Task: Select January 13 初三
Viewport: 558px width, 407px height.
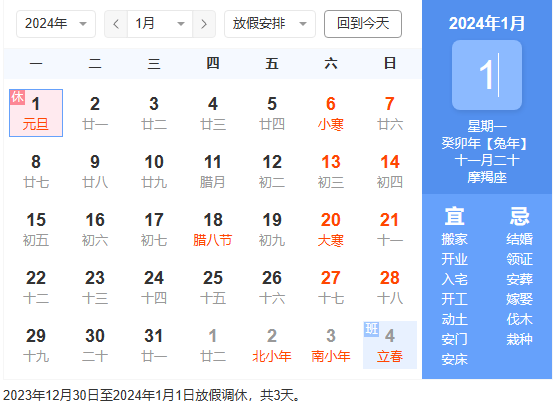Action: tap(331, 171)
